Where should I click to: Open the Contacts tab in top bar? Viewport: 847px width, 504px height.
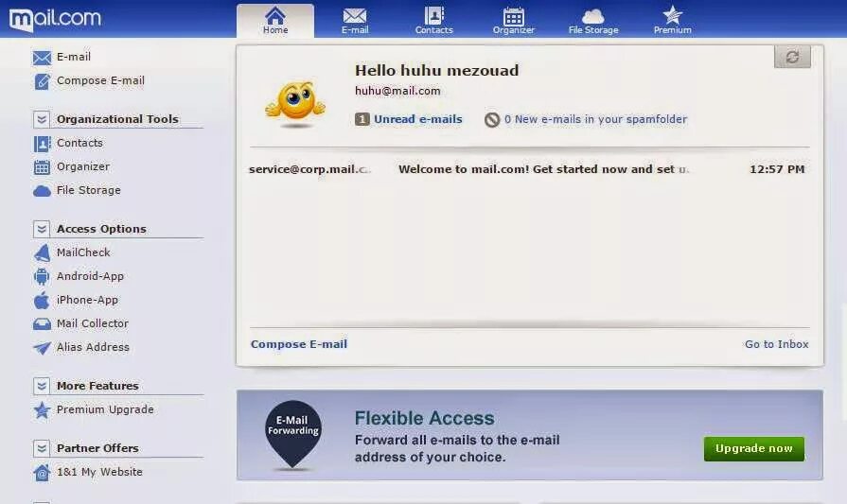pos(433,21)
